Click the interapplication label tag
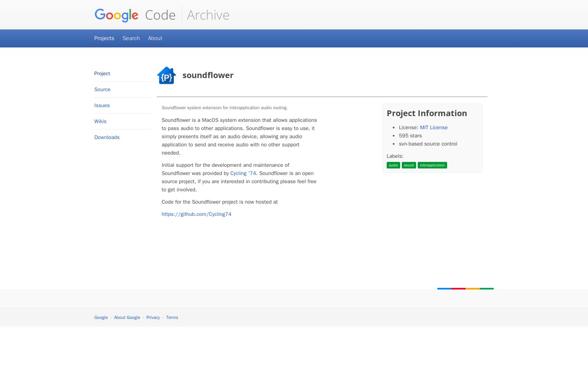Viewport: 588px width, 368px height. (x=432, y=165)
